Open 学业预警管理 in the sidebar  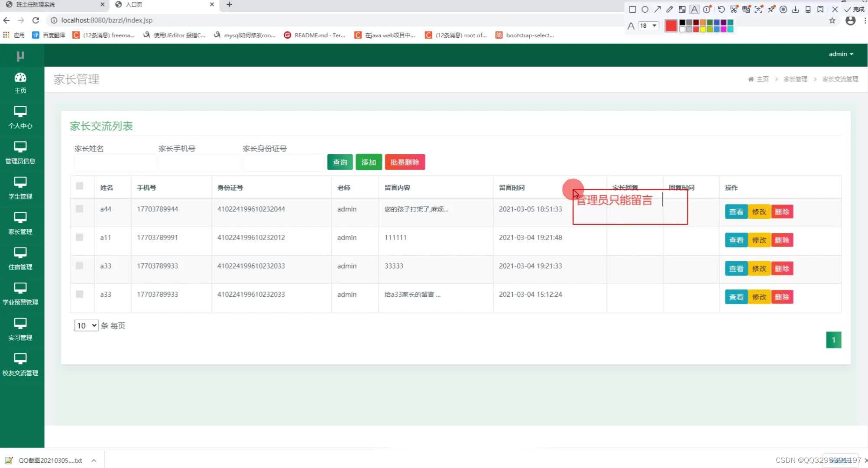20,294
